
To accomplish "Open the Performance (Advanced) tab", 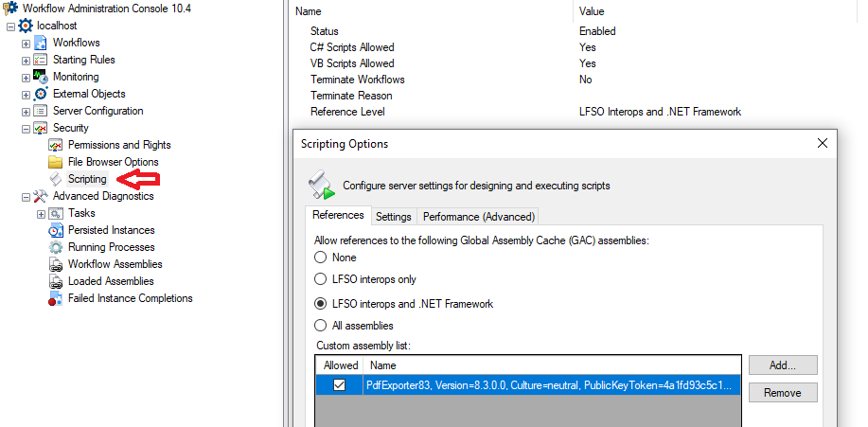I will pos(479,217).
